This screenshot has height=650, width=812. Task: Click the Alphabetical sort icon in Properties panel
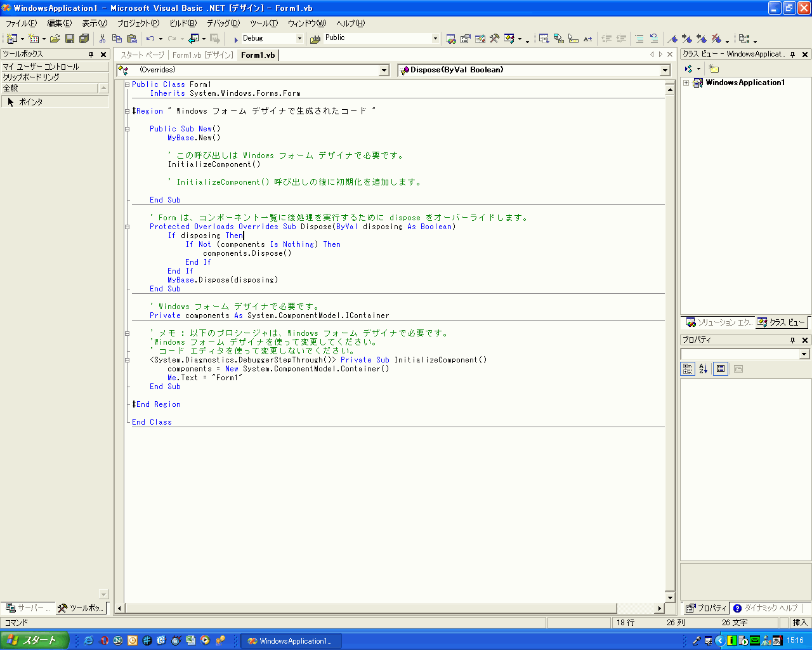703,369
